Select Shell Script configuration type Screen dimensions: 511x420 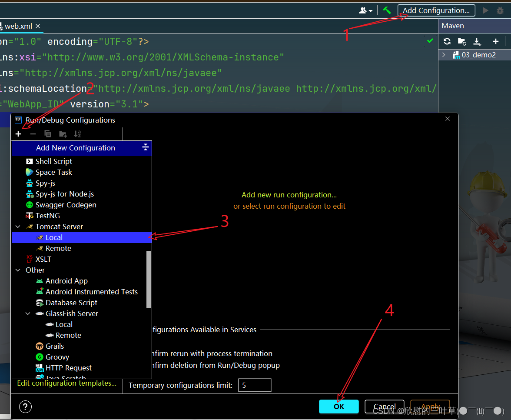pyautogui.click(x=53, y=161)
